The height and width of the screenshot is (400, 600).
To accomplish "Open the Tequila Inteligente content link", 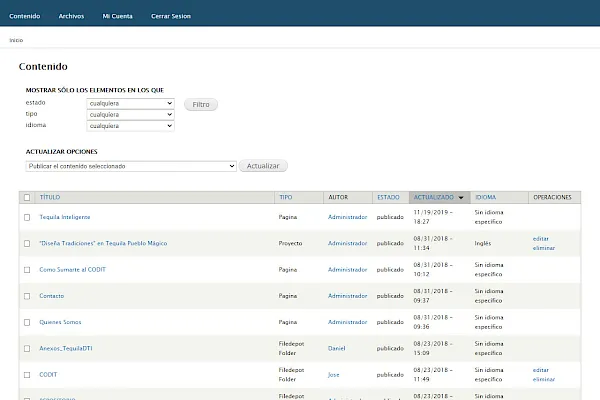I will coord(65,217).
